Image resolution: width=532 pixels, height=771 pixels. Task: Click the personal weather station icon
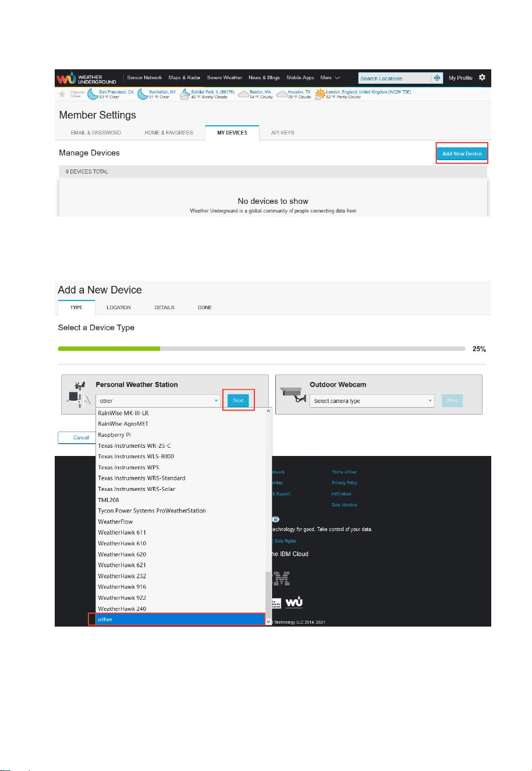coord(78,394)
